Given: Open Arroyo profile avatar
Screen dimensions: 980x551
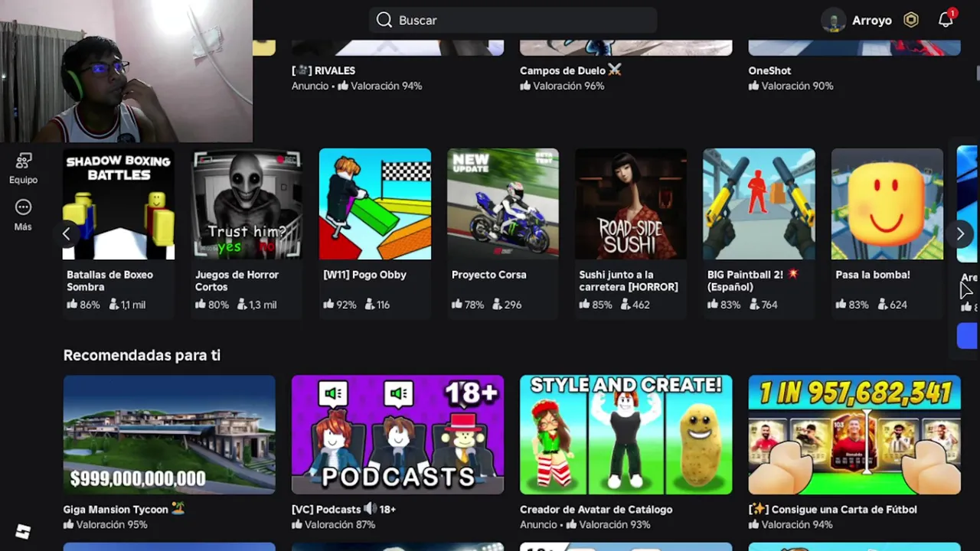Looking at the screenshot, I should pos(833,21).
